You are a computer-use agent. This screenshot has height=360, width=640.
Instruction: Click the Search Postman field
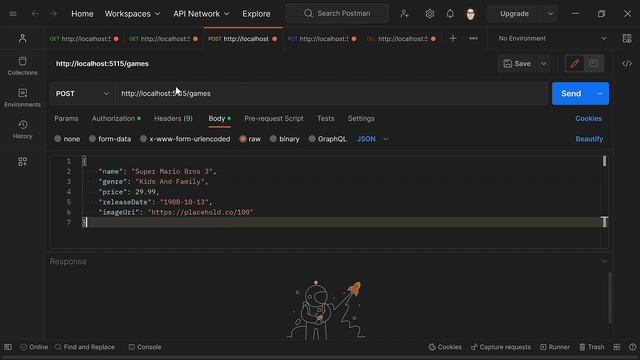click(x=337, y=13)
